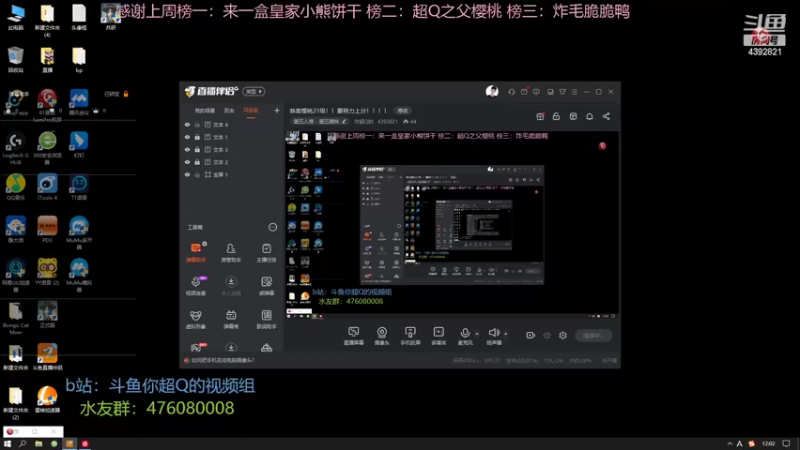The image size is (800, 450).
Task: Add the 手机投屏 source
Action: pyautogui.click(x=410, y=336)
